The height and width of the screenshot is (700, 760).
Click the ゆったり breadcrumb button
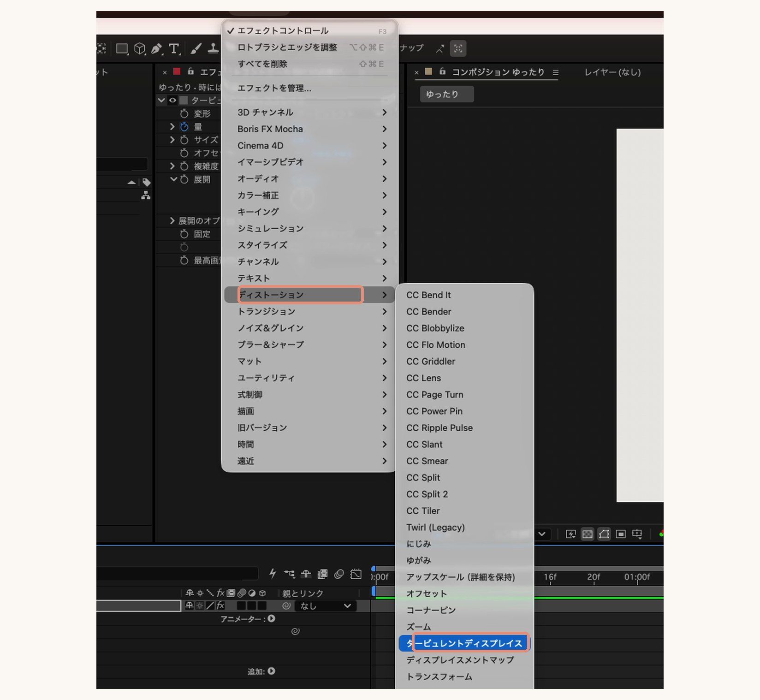(446, 94)
